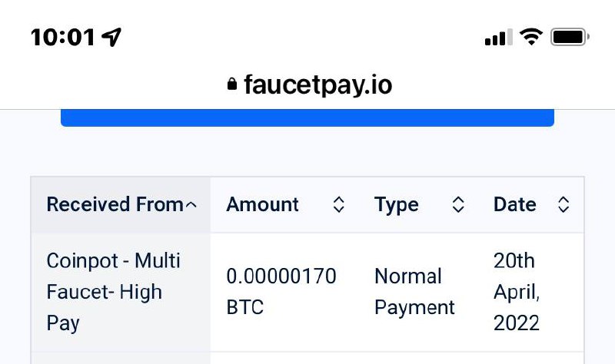Click the 20th April, 2022 date cell
This screenshot has width=615, height=364.
point(517,292)
